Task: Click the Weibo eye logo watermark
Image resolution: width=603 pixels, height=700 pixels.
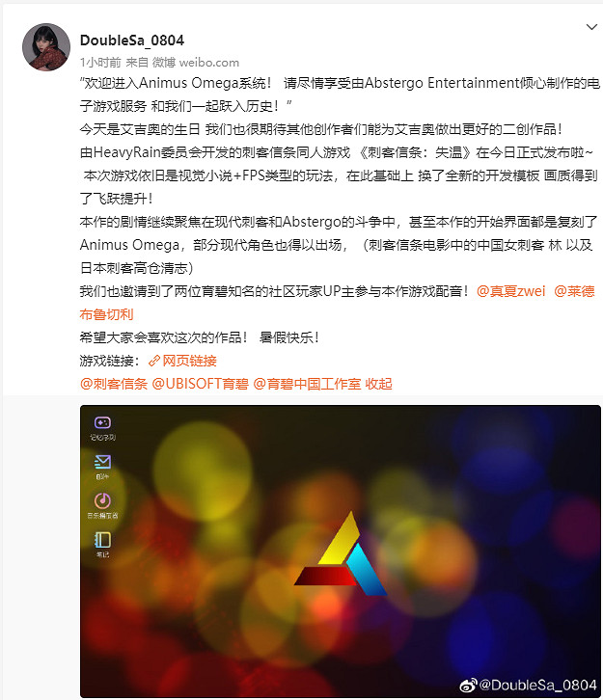Action: (x=468, y=685)
